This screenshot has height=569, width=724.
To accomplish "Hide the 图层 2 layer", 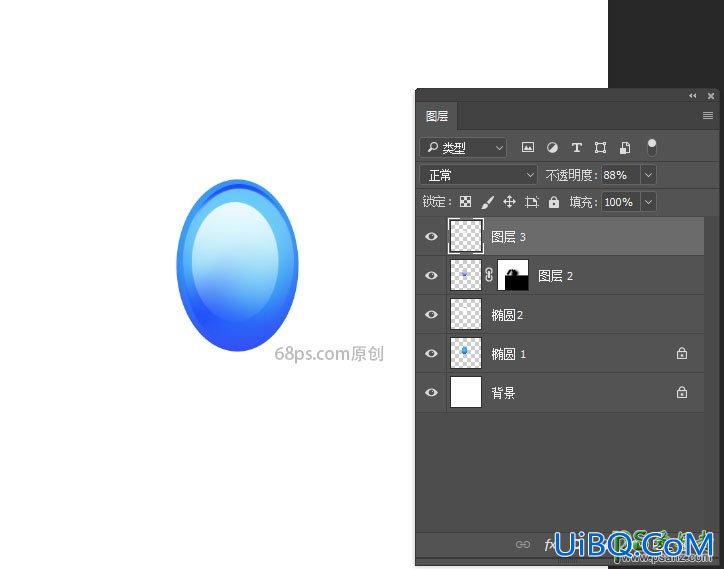I will (431, 275).
